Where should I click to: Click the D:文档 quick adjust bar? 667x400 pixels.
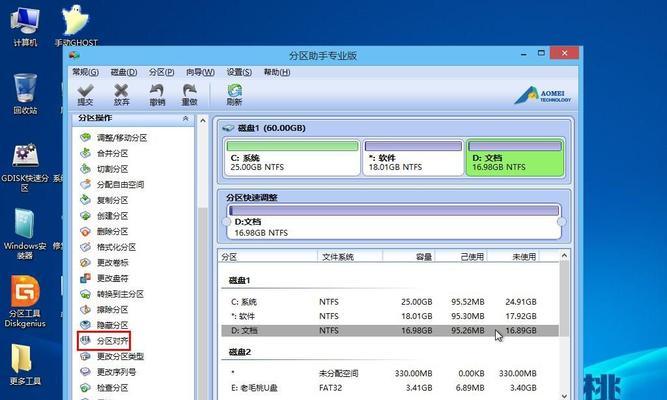(x=394, y=221)
